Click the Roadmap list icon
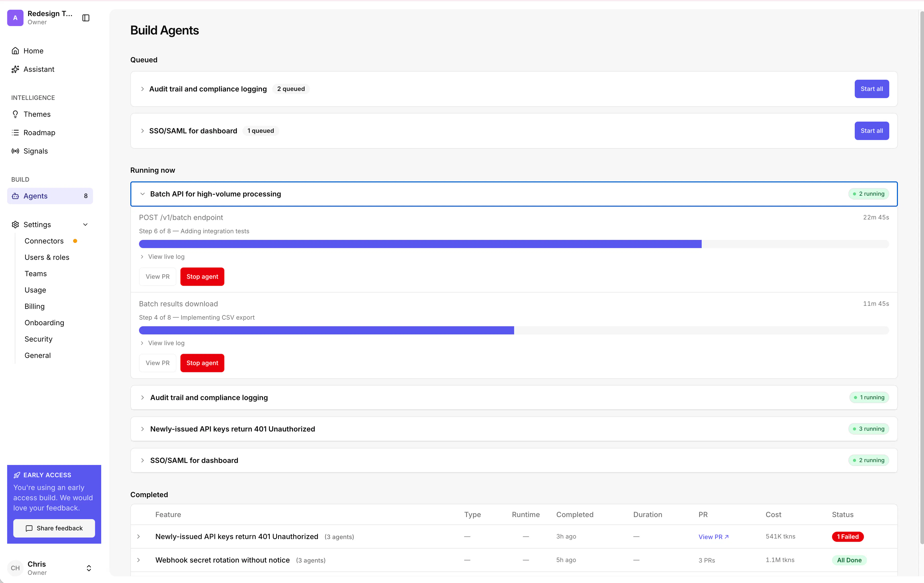The height and width of the screenshot is (583, 924). [x=15, y=132]
